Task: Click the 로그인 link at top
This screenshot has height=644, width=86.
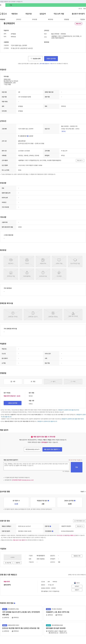Action: coord(80,8)
